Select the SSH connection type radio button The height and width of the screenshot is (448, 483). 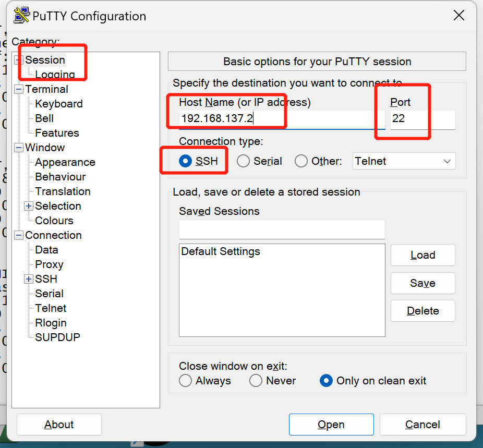pyautogui.click(x=185, y=161)
